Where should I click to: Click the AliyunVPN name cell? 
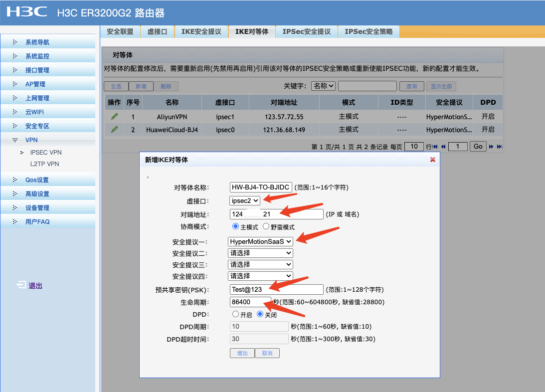[172, 117]
